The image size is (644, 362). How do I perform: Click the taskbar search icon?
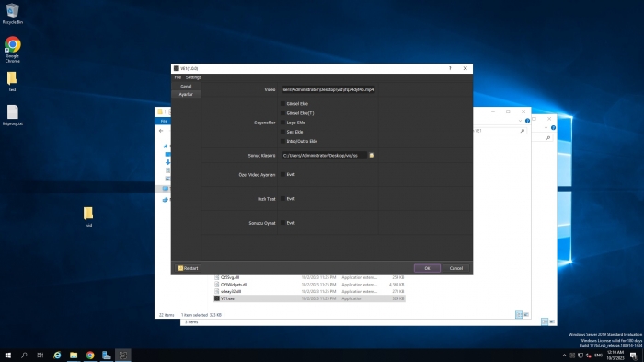24,355
